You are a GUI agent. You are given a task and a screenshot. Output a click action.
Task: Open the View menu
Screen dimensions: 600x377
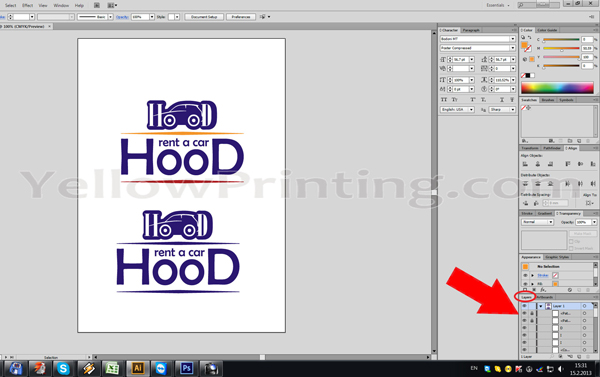pyautogui.click(x=43, y=5)
